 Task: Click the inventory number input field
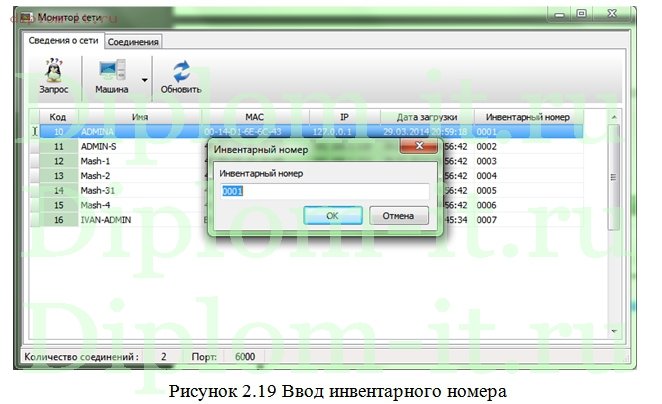pos(324,191)
